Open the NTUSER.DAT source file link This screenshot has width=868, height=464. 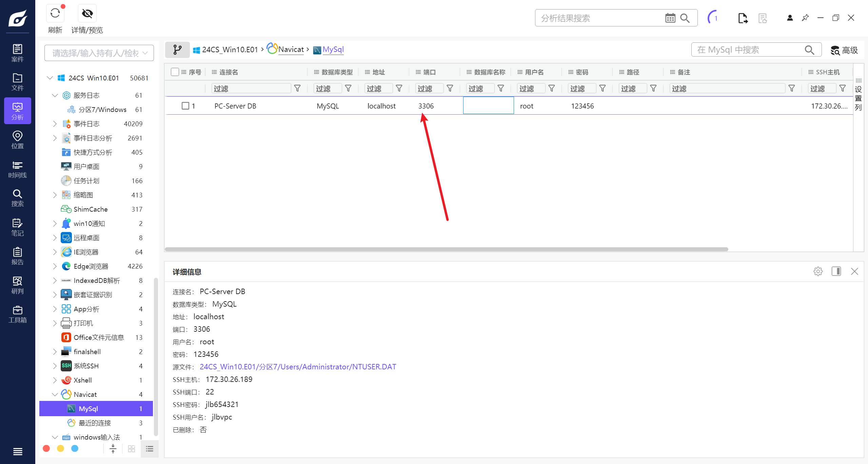pyautogui.click(x=298, y=367)
